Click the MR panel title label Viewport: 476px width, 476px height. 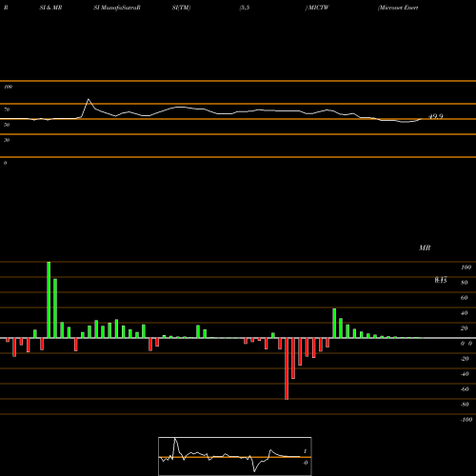point(425,248)
